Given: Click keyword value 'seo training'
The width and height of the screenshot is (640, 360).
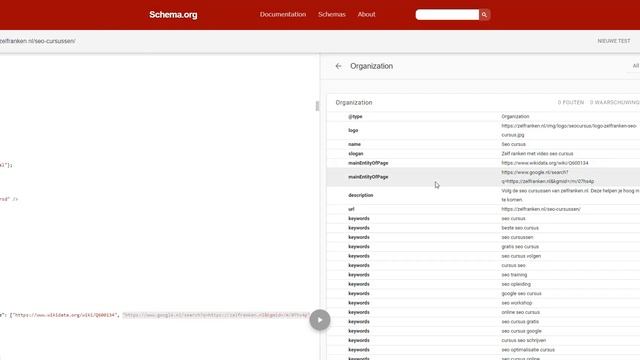Looking at the screenshot, I should 514,275.
